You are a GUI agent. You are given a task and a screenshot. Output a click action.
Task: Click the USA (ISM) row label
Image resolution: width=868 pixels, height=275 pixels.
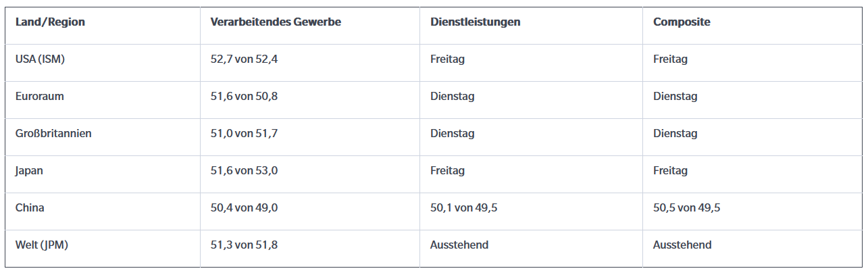(40, 59)
